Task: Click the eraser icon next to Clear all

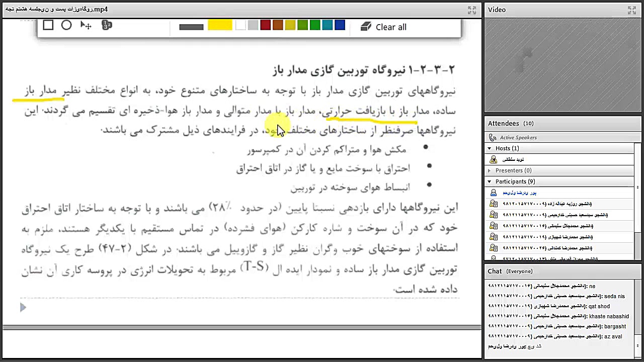Action: (366, 27)
